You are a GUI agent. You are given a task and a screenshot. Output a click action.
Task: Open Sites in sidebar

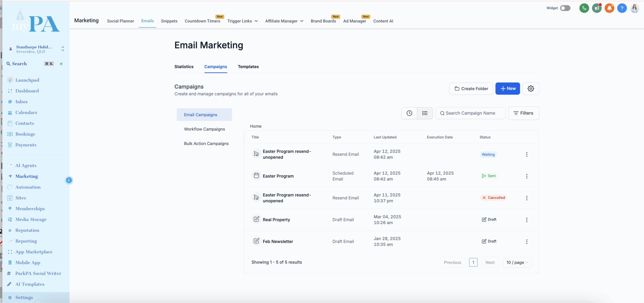click(x=21, y=198)
